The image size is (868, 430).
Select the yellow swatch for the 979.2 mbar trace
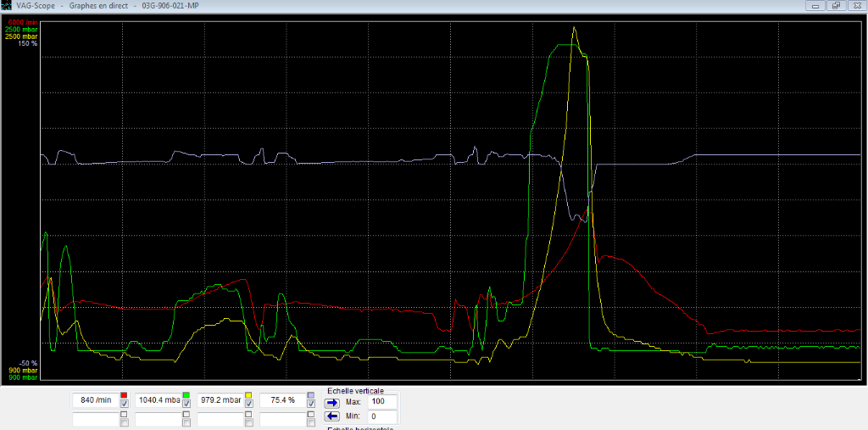coord(248,395)
